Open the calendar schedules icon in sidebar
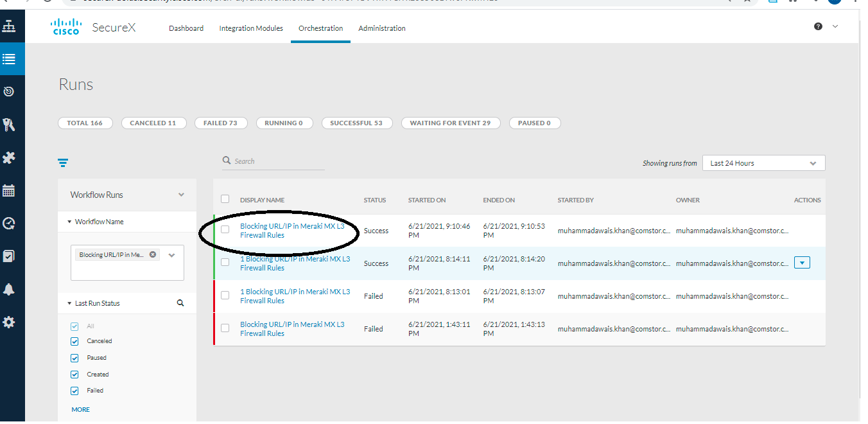The width and height of the screenshot is (868, 424). coord(8,191)
